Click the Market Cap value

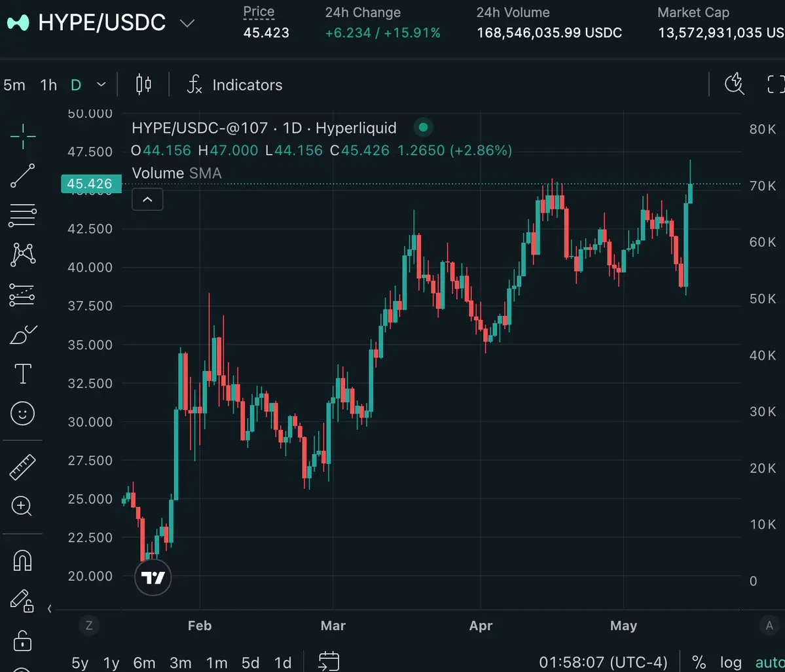[721, 33]
